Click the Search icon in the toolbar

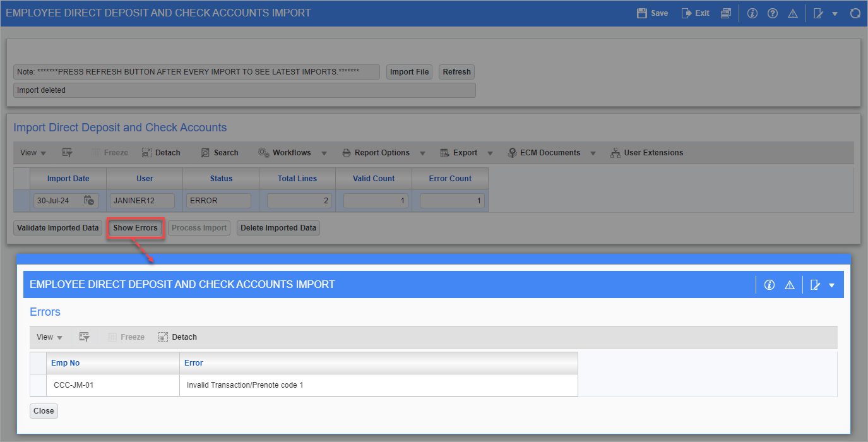pos(205,152)
